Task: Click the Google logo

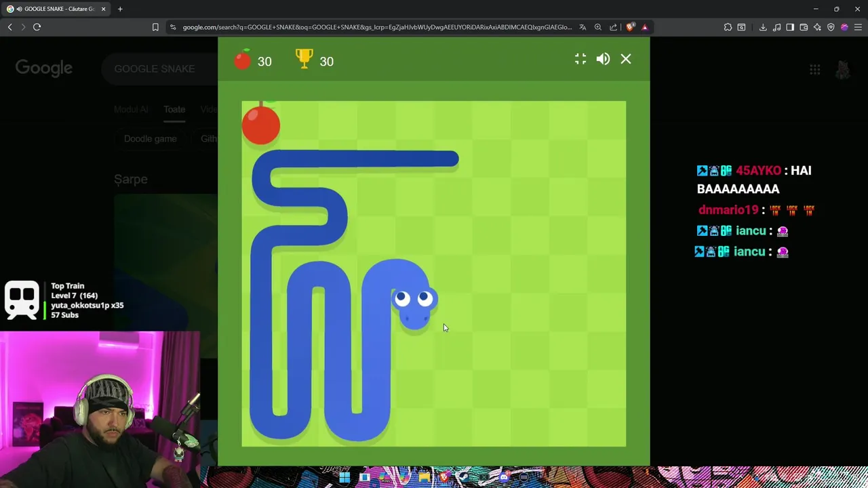Action: pos(44,68)
